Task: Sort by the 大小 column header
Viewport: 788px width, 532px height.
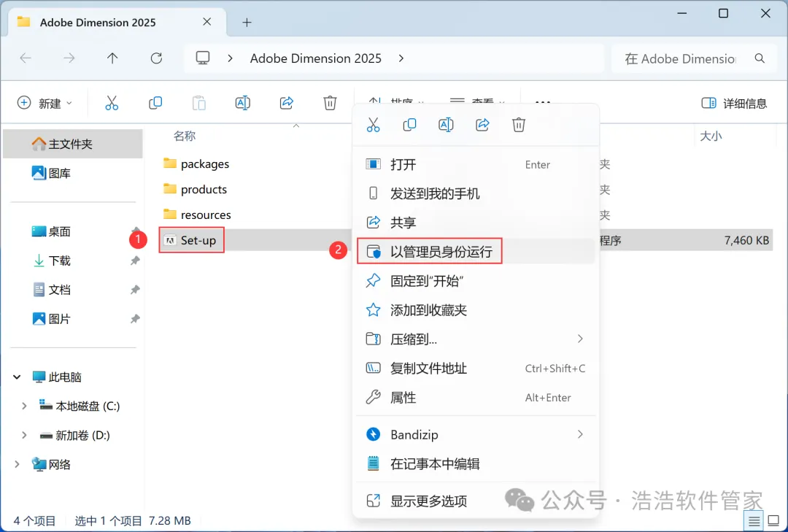Action: (711, 136)
